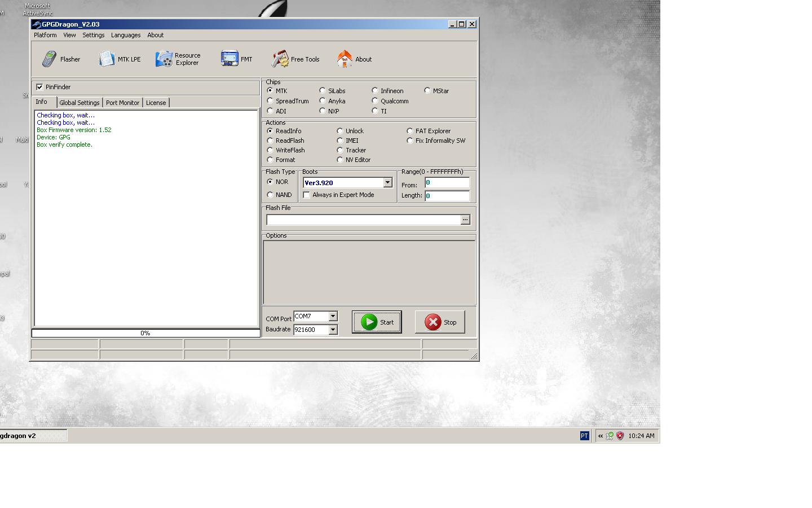Open Free Tools
Image resolution: width=812 pixels, height=508 pixels.
(x=295, y=59)
